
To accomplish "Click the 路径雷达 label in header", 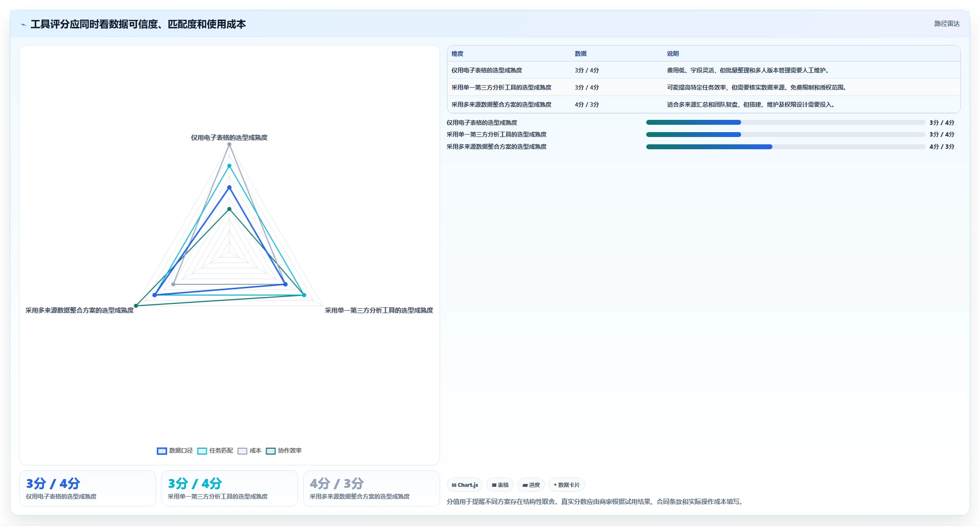I will pyautogui.click(x=947, y=23).
